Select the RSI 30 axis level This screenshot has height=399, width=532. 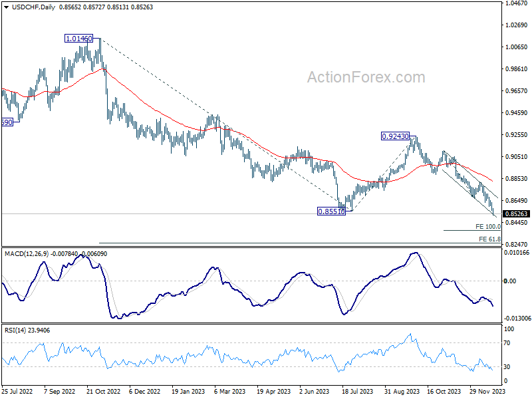(507, 367)
